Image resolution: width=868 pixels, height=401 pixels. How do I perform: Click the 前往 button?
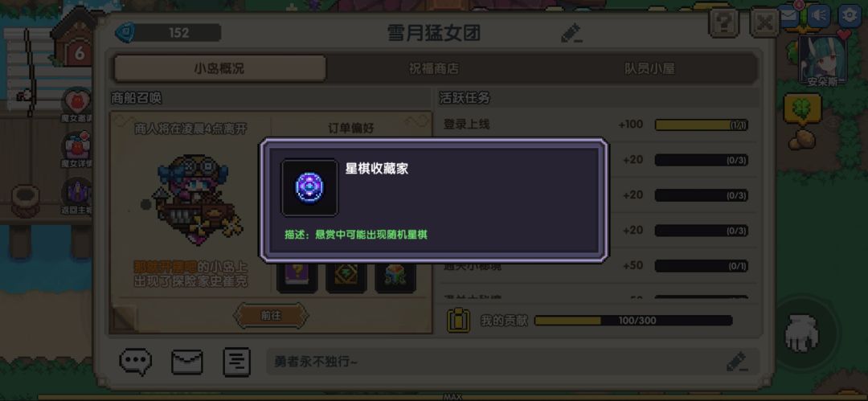(271, 316)
